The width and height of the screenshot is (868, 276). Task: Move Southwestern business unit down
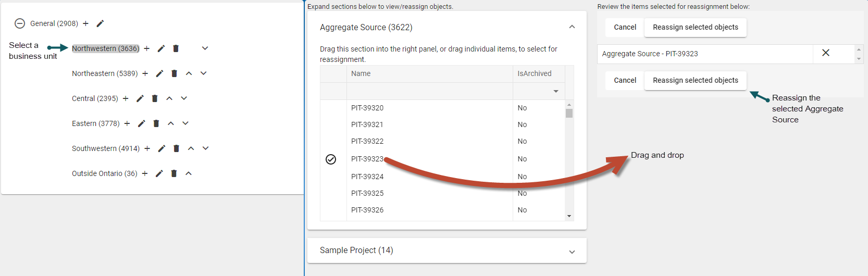click(x=206, y=148)
